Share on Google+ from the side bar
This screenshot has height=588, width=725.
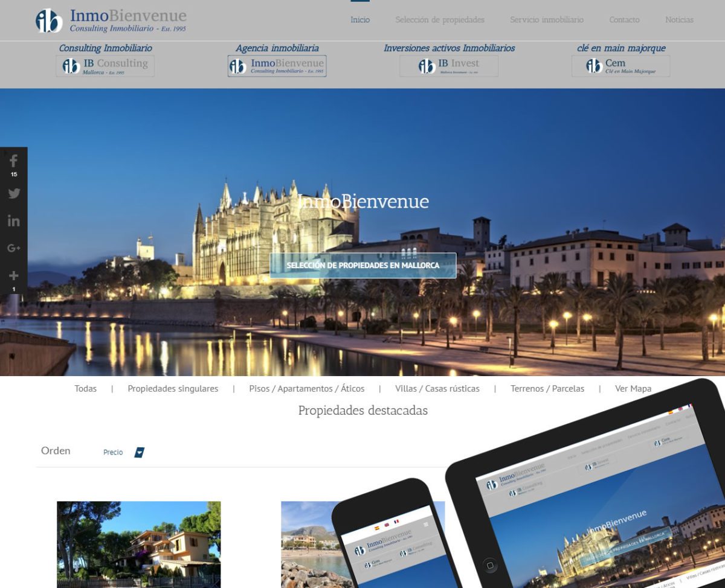click(13, 248)
